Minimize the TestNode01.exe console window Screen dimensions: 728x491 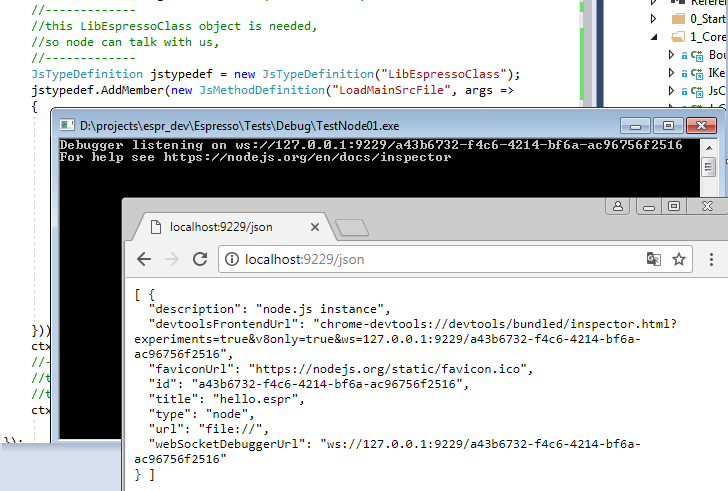636,125
